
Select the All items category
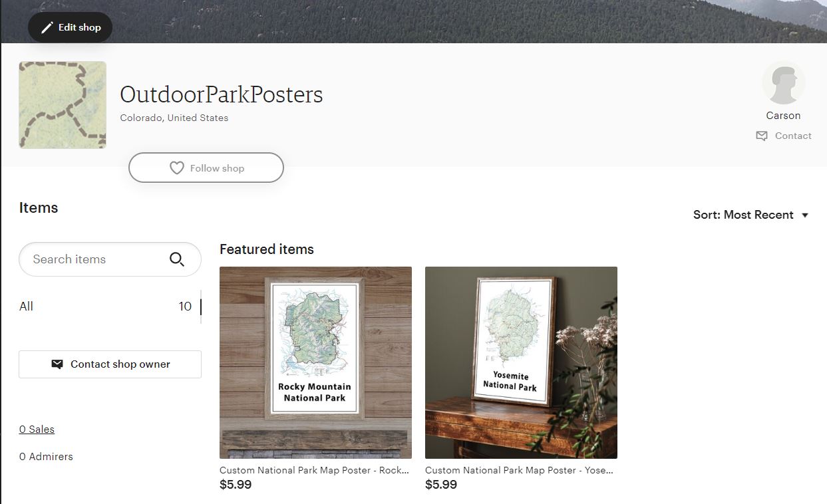27,307
